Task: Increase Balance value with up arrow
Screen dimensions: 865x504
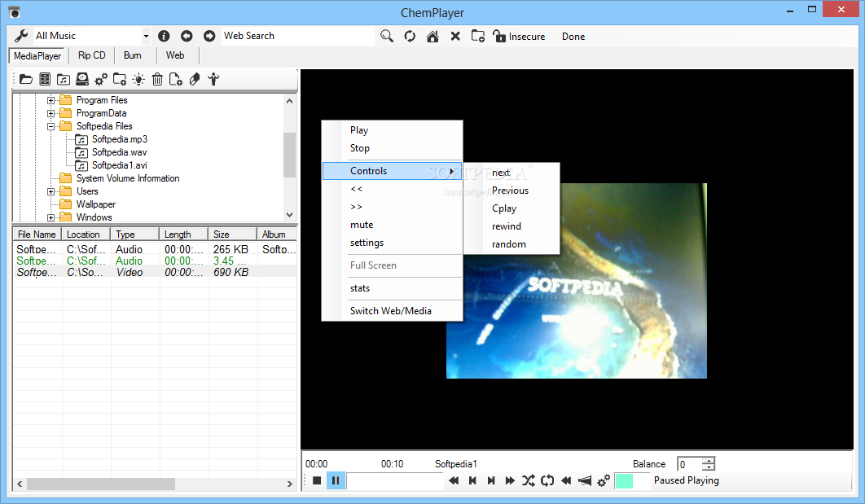Action: [x=709, y=460]
